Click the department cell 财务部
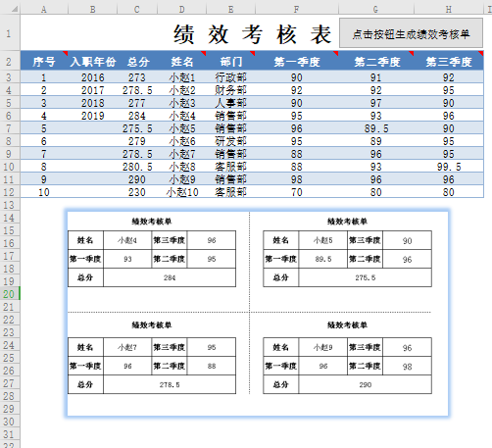This screenshot has height=448, width=492. (231, 90)
